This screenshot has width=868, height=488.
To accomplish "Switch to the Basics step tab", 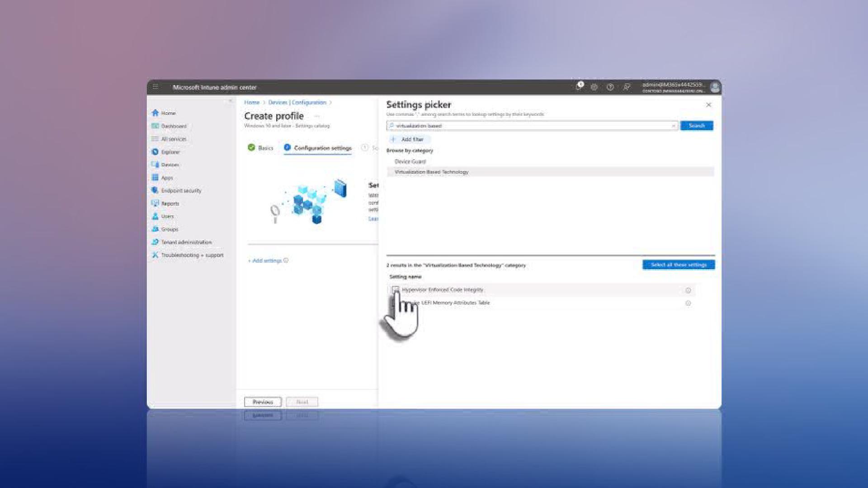I will (260, 148).
